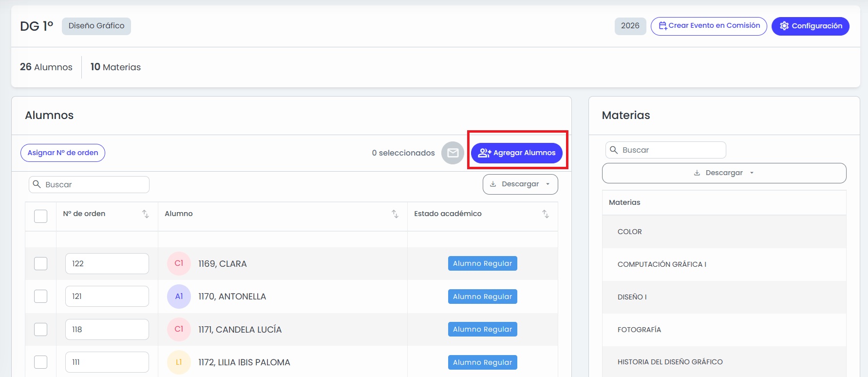868x377 pixels.
Task: Click the 2026 year badge
Action: [x=630, y=26]
